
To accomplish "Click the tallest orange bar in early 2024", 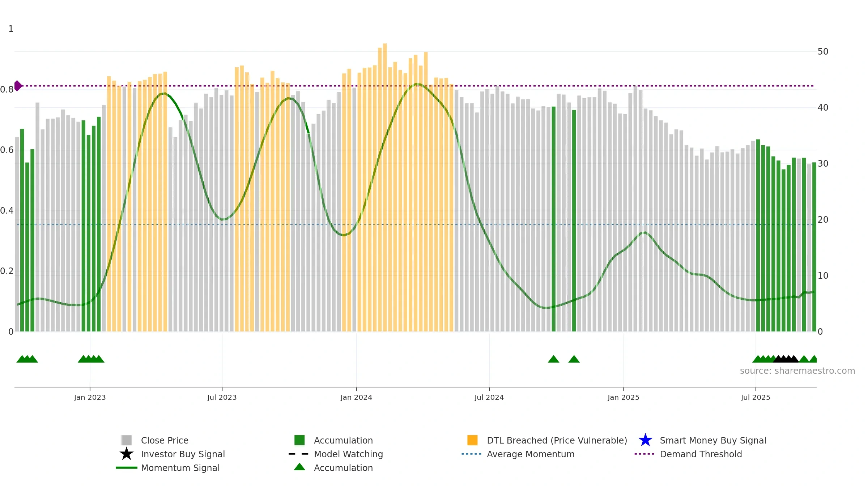I will [x=385, y=187].
